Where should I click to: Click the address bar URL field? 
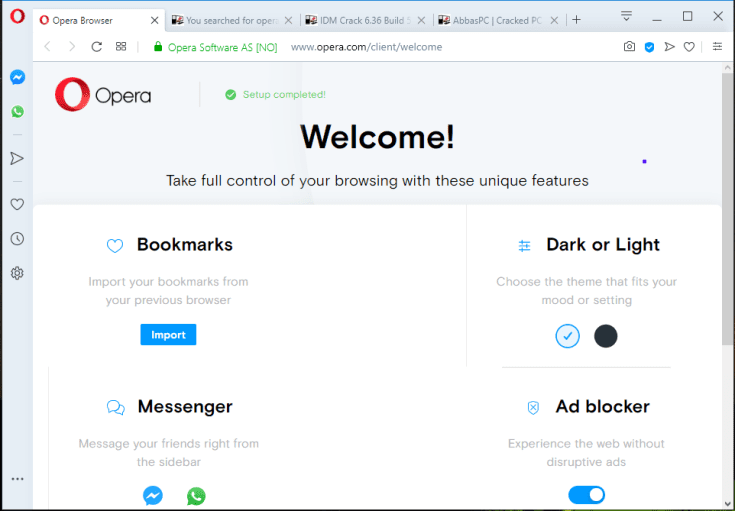coord(366,47)
